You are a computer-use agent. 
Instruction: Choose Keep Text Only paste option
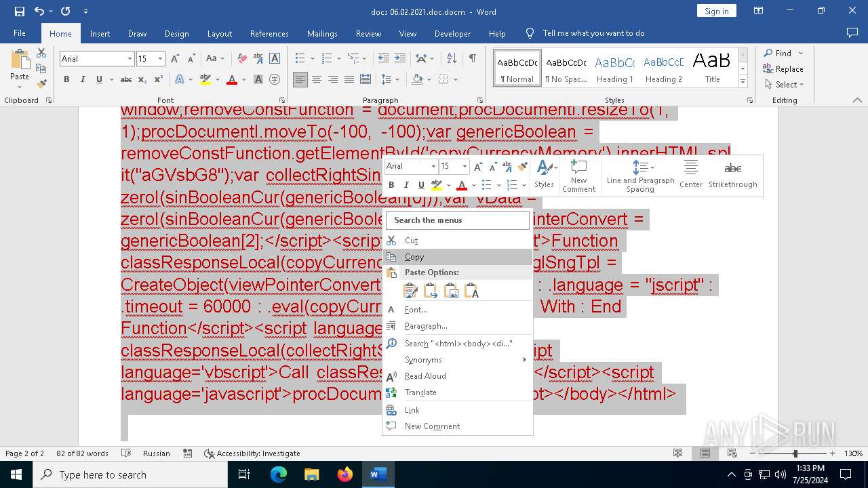click(472, 291)
